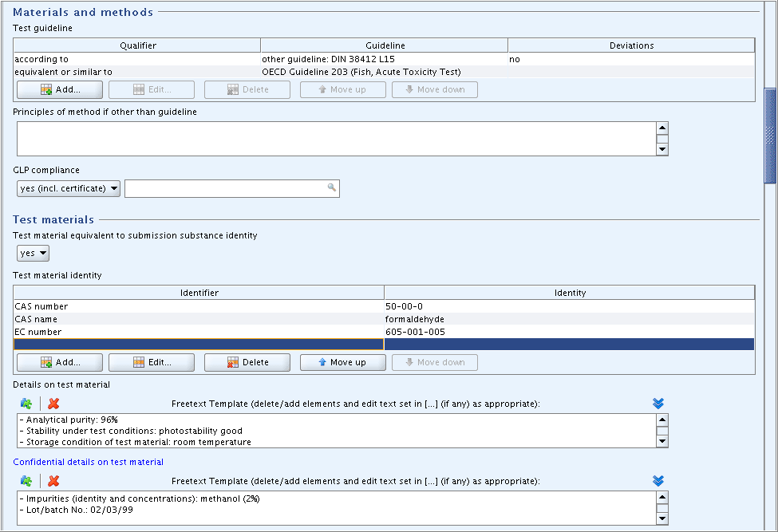Viewport: 778px width, 532px height.
Task: Click disabled Edit button under Test guideline table
Action: [x=152, y=90]
